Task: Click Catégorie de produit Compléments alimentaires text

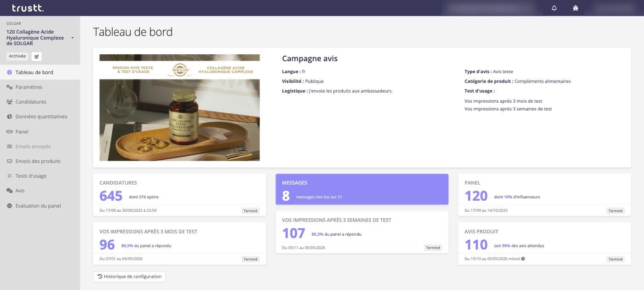Action: coord(517,81)
